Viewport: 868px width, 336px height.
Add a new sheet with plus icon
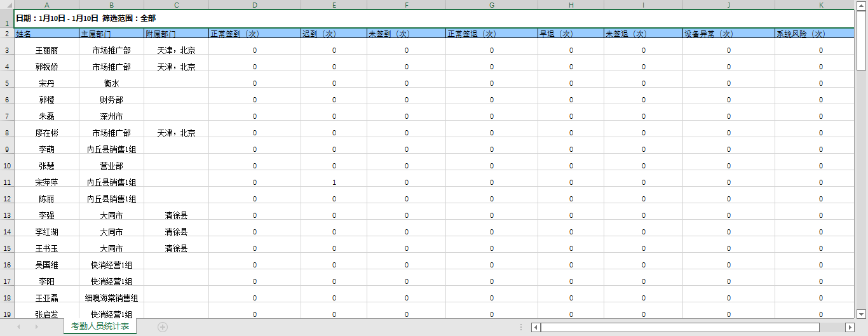pyautogui.click(x=163, y=327)
